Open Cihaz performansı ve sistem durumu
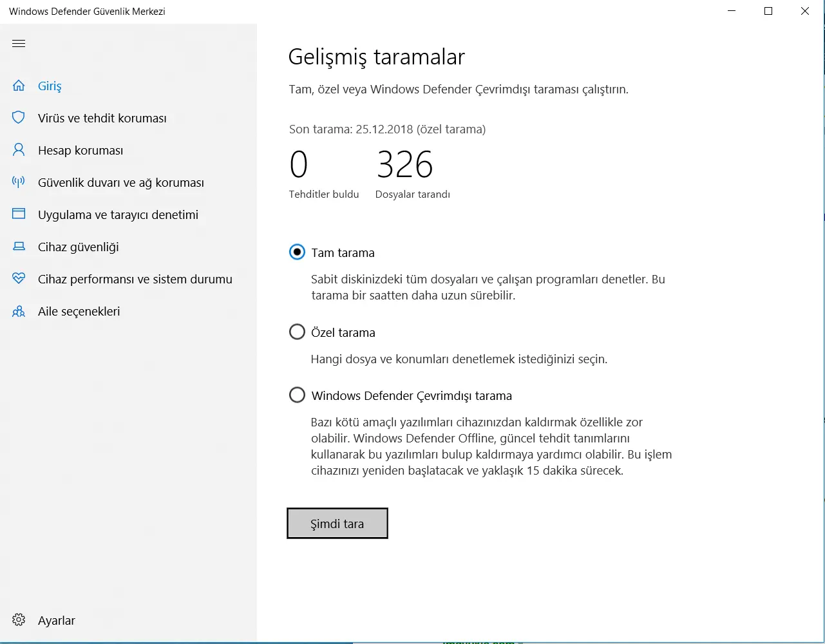Screen dimensions: 825x644 coord(135,279)
